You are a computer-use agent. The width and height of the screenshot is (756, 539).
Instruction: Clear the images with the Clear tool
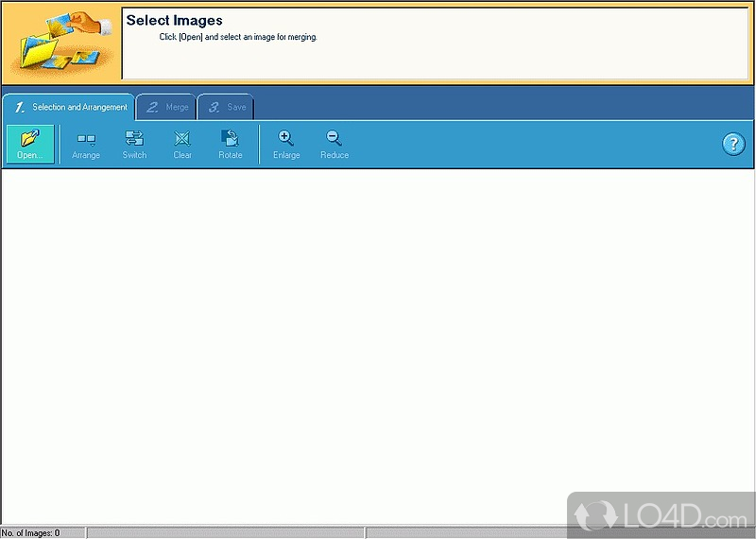182,144
